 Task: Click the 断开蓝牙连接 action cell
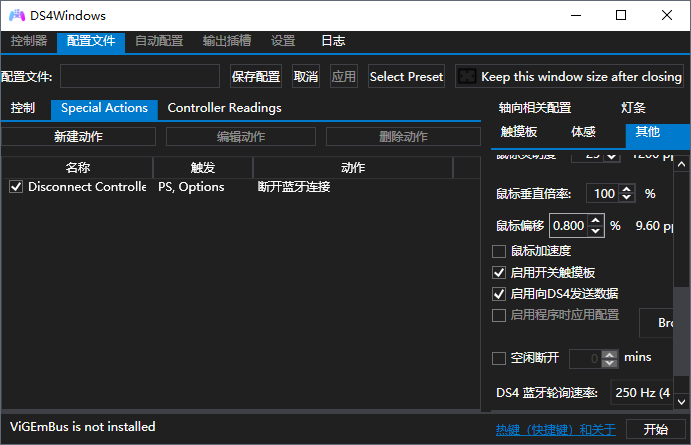[294, 187]
